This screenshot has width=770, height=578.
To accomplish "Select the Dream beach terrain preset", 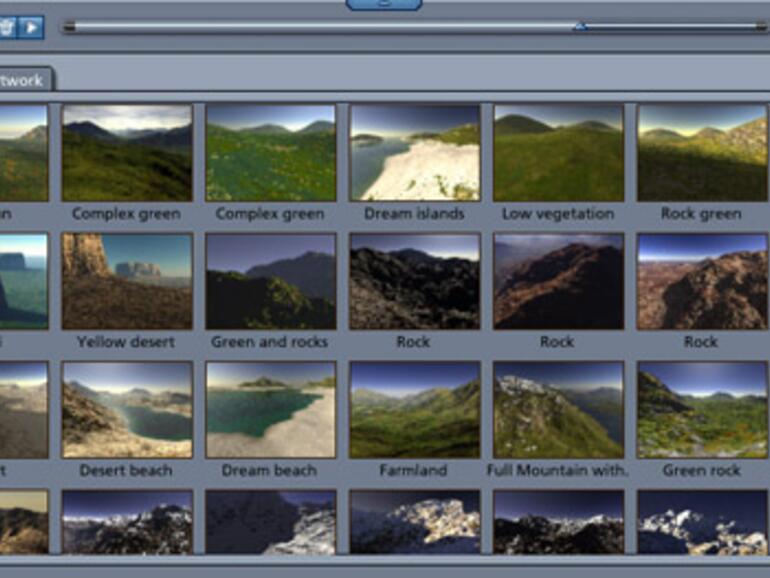I will pos(270,409).
